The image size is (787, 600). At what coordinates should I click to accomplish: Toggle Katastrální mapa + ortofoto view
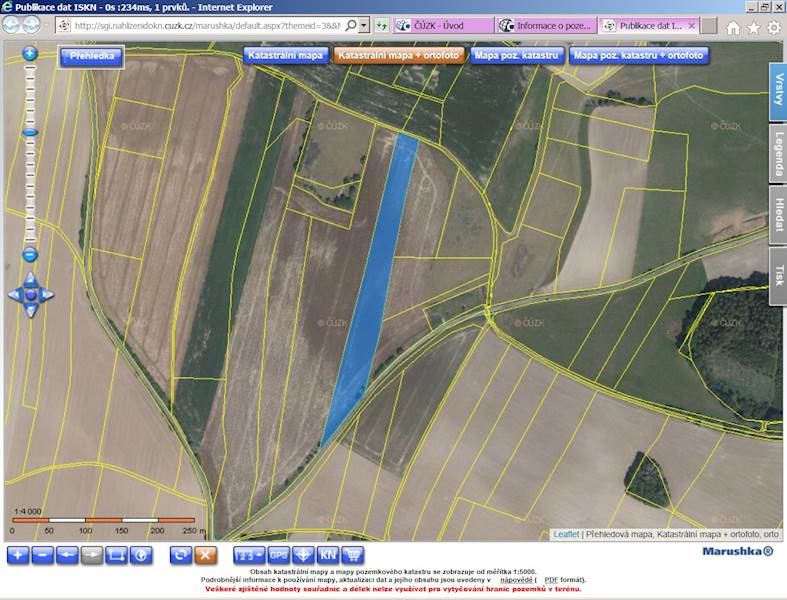(x=398, y=56)
